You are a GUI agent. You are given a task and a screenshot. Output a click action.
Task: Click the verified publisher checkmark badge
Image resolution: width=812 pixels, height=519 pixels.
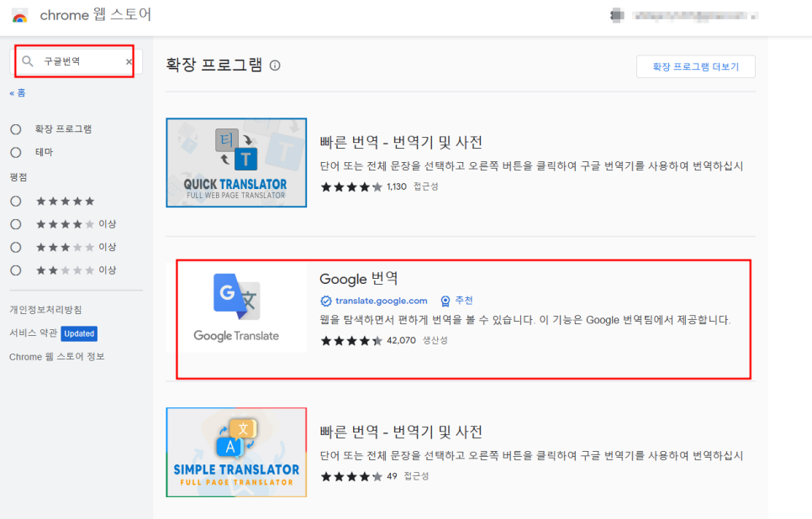326,301
